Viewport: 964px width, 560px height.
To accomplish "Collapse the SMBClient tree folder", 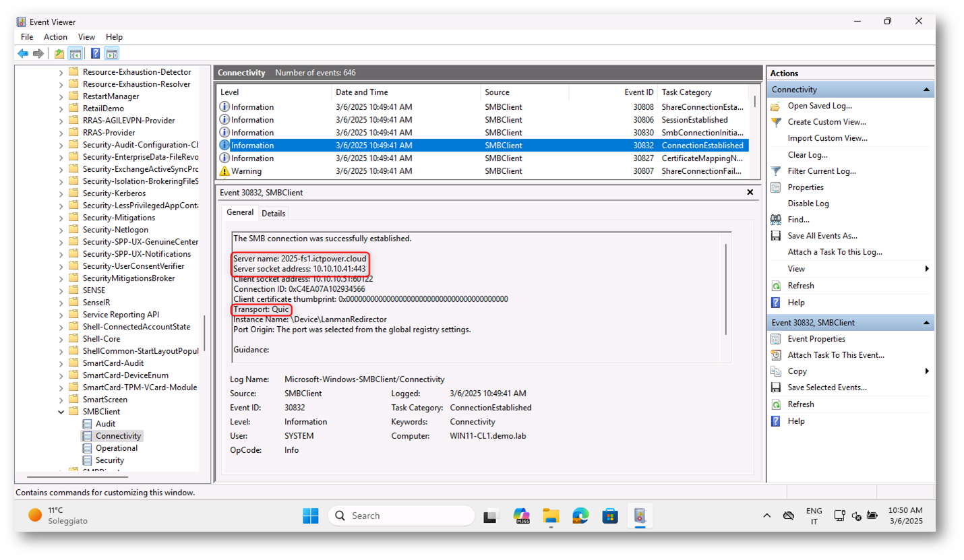I will point(61,412).
